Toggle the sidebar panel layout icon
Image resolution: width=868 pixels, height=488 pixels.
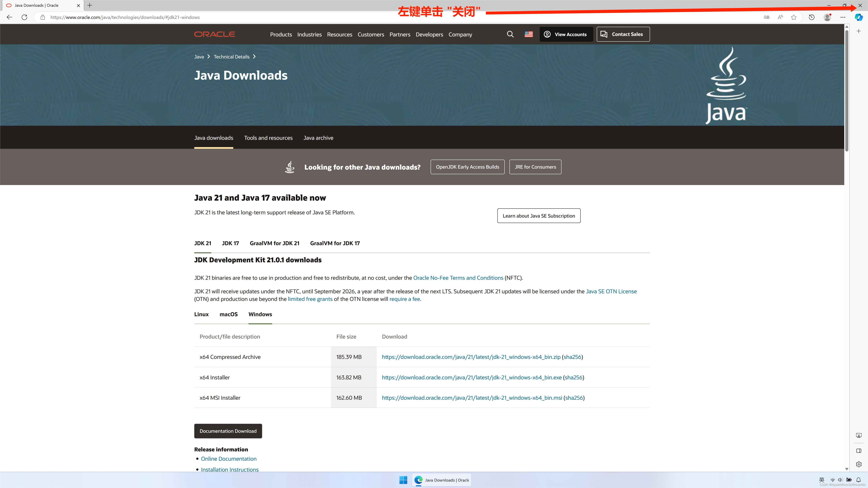pos(859,451)
